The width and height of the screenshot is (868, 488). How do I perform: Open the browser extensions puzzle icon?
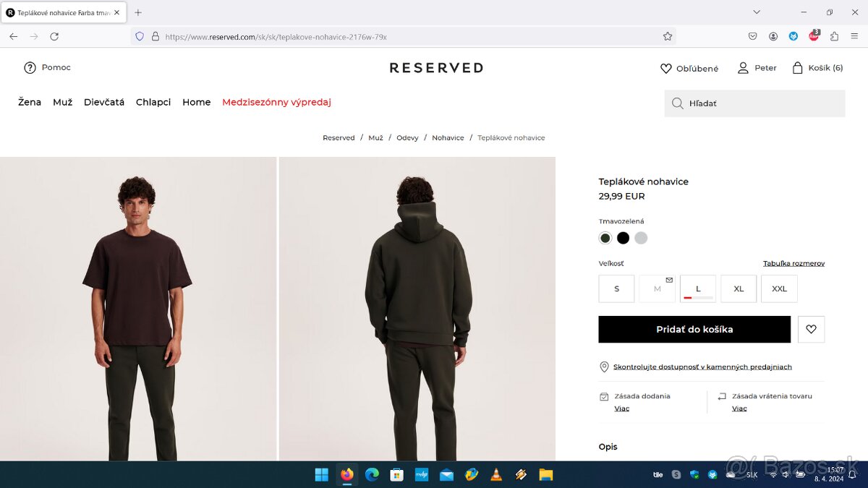coord(834,36)
